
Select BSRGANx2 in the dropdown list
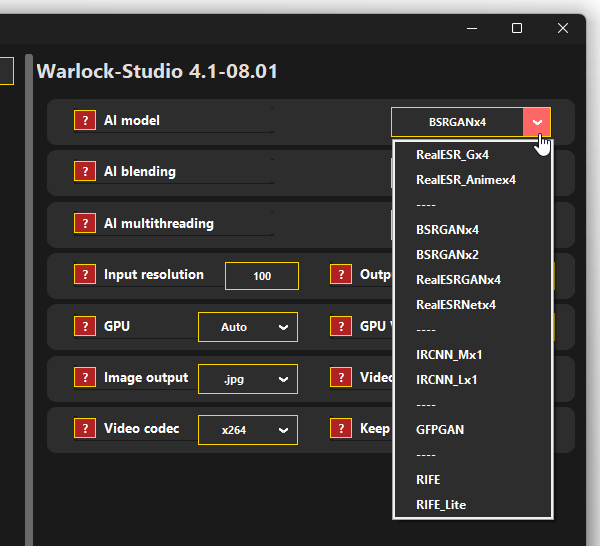coord(447,254)
